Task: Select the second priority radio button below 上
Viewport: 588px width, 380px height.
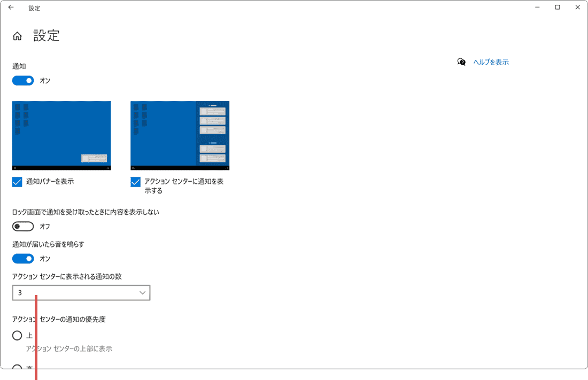Action: click(17, 368)
